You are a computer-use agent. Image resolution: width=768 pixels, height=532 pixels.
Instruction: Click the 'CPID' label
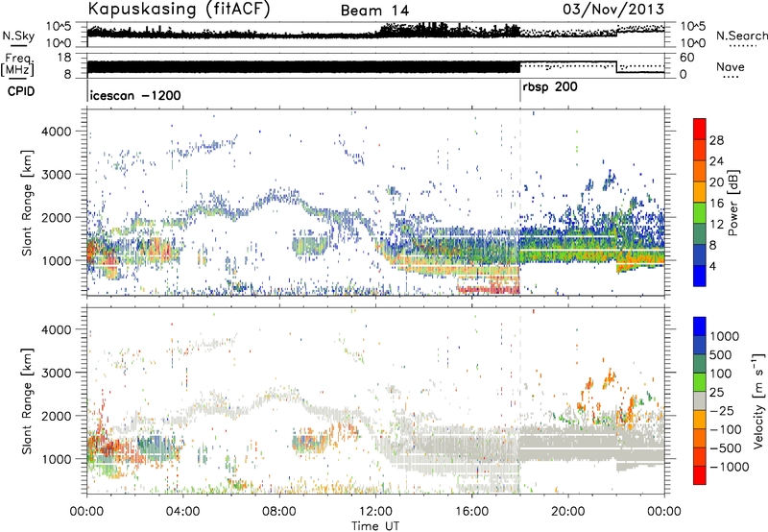[x=20, y=91]
